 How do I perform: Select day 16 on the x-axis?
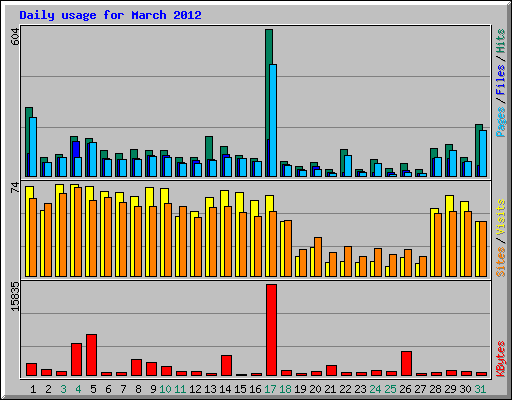coord(255,389)
